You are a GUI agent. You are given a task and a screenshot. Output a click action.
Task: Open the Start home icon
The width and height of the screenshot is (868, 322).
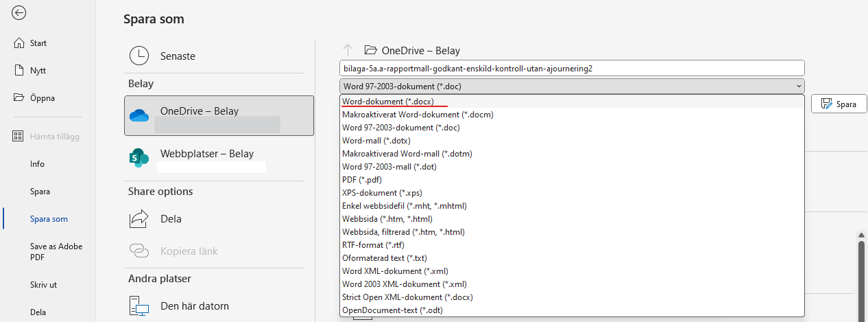tap(19, 43)
